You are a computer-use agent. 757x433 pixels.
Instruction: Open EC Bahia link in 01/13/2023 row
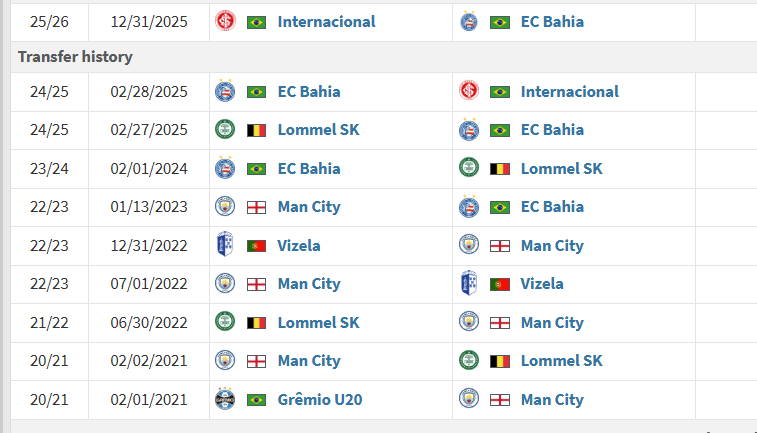click(x=552, y=207)
